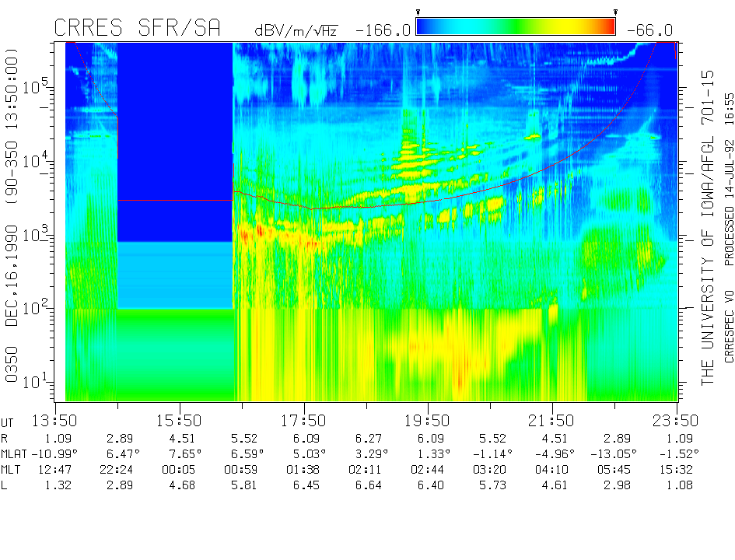Click the 19:50 UT axis label
Screen dimensions: 735x560
click(427, 420)
